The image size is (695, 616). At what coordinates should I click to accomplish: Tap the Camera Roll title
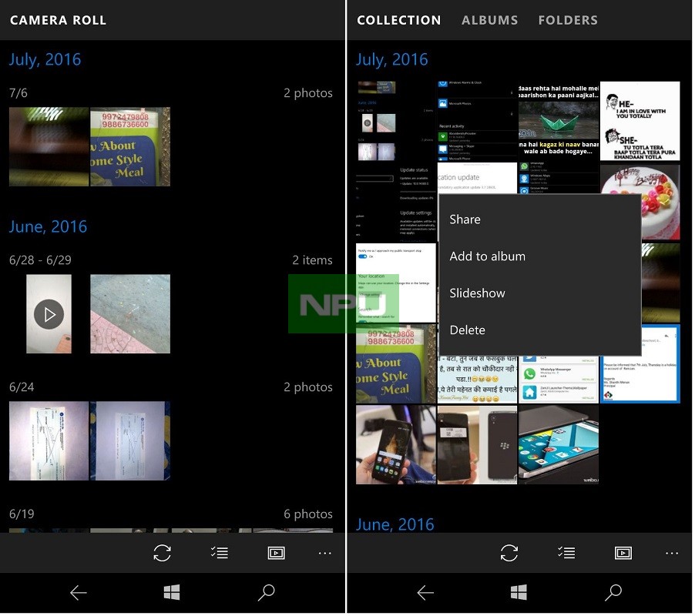58,20
